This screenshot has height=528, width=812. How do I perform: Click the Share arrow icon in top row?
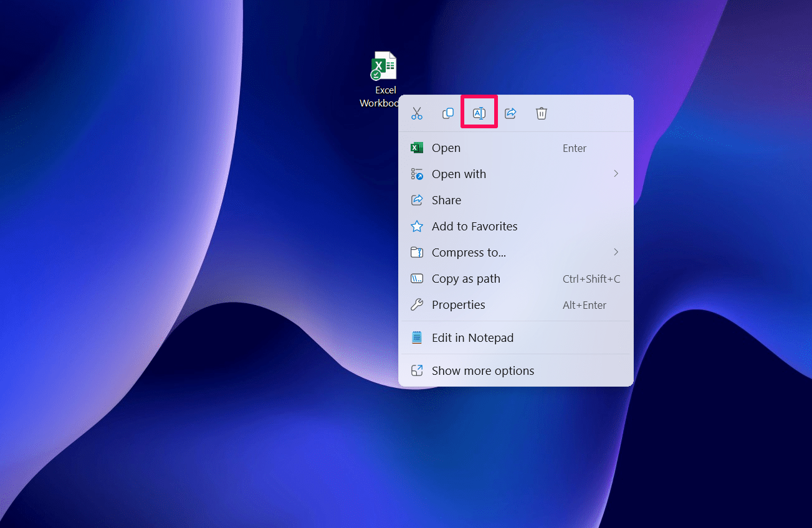pyautogui.click(x=510, y=113)
